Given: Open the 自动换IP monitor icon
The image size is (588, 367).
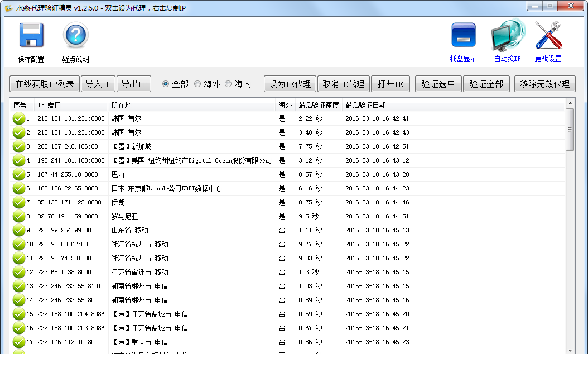Looking at the screenshot, I should point(507,35).
